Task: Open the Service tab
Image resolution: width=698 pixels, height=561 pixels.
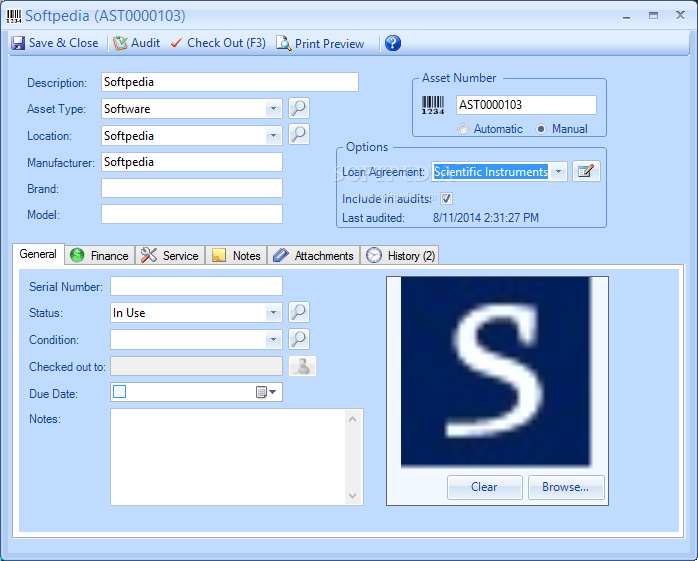Action: click(170, 256)
